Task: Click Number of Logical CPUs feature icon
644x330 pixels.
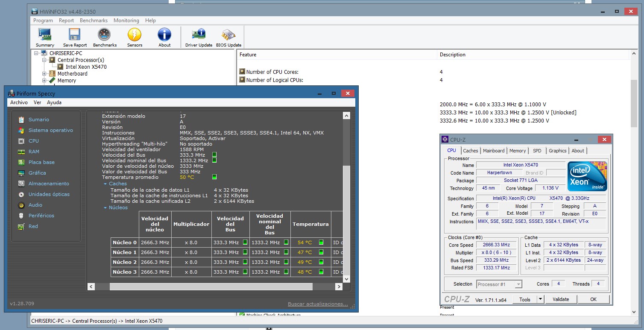Action: (242, 80)
